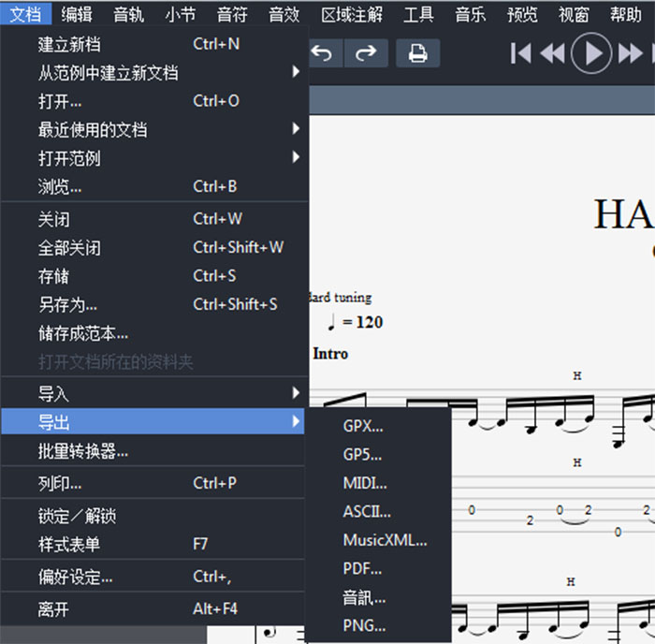This screenshot has width=655, height=644.
Task: Click the redo arrow icon
Action: 367,53
